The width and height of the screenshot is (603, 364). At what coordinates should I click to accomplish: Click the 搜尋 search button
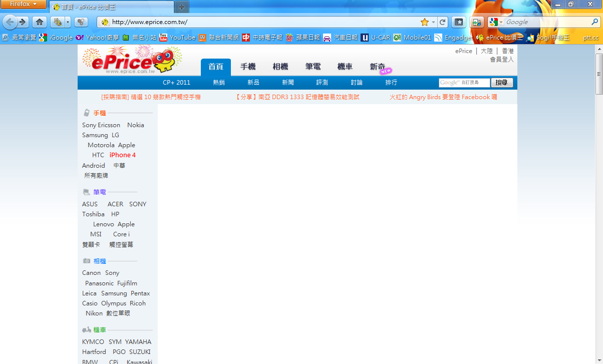pos(502,83)
